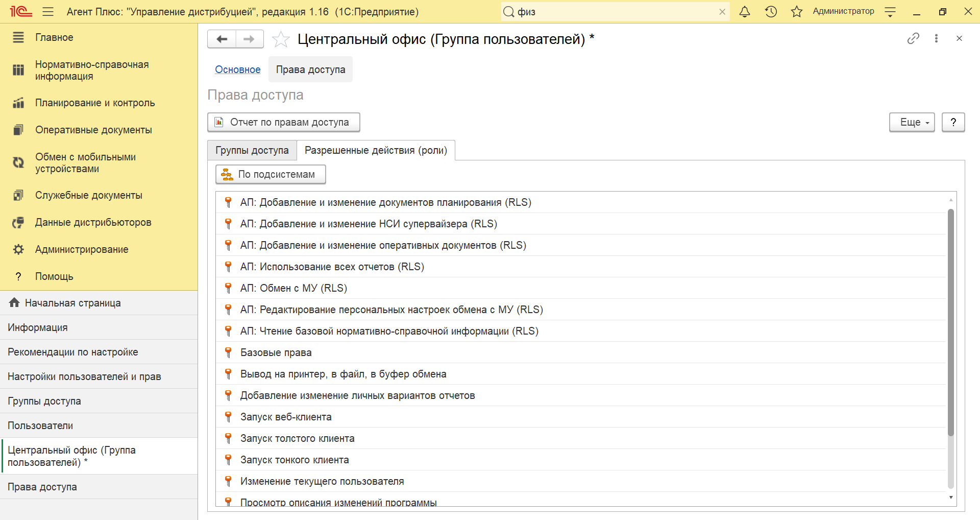Switch to Пользователи open window

pos(99,426)
